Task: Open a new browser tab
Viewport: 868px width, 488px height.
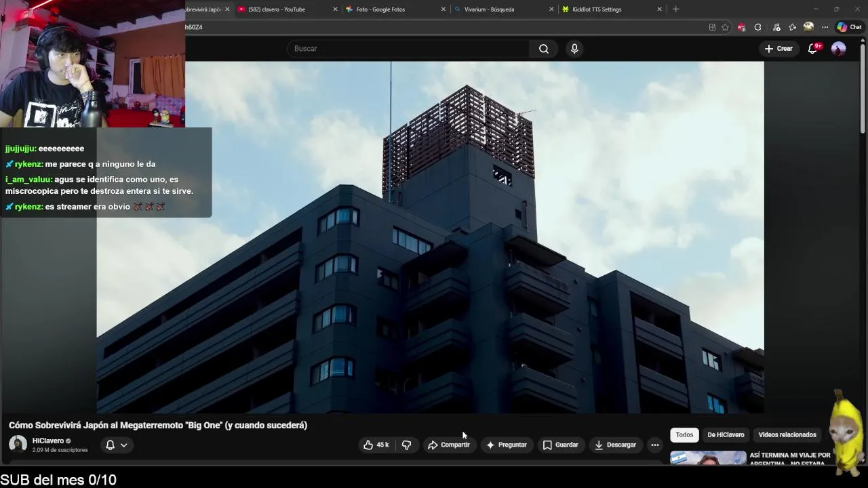Action: point(675,9)
